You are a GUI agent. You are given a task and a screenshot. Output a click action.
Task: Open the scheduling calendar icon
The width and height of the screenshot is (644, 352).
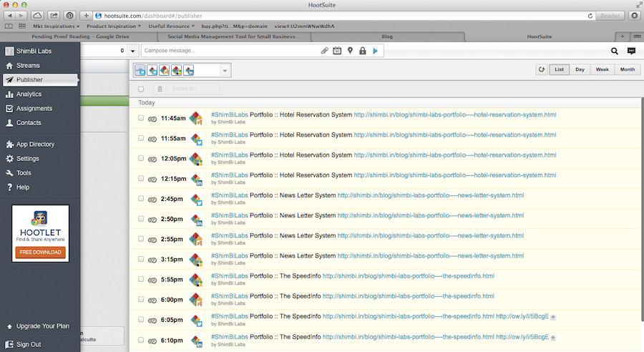click(x=337, y=51)
